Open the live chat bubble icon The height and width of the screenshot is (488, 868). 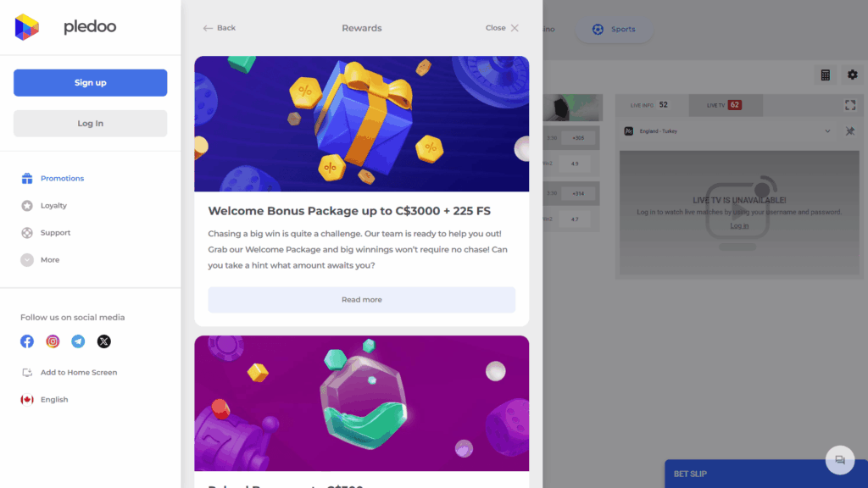point(839,460)
